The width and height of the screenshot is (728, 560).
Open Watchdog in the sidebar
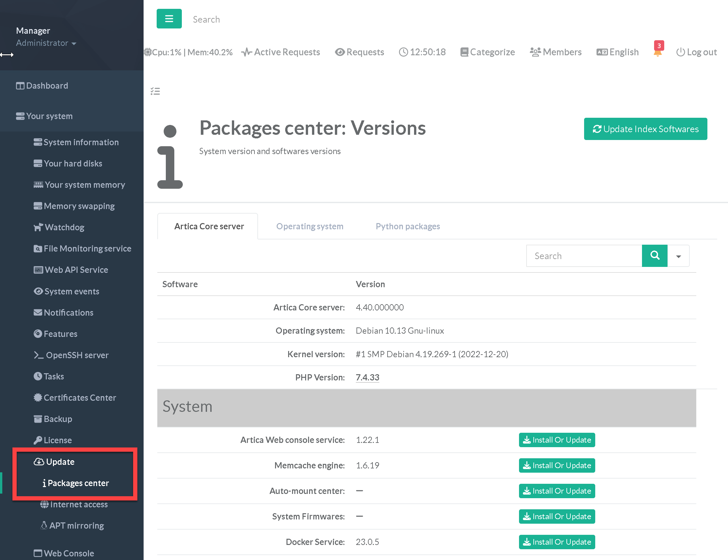tap(64, 227)
